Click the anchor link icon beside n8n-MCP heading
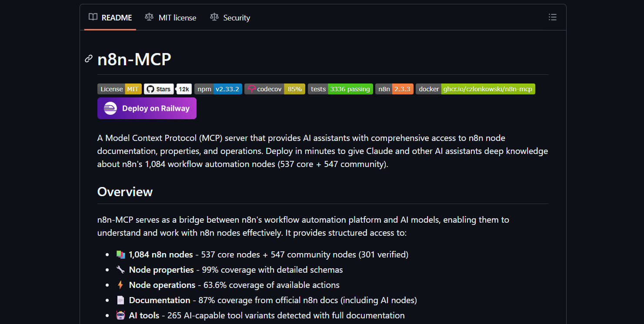The width and height of the screenshot is (644, 324). (x=89, y=59)
